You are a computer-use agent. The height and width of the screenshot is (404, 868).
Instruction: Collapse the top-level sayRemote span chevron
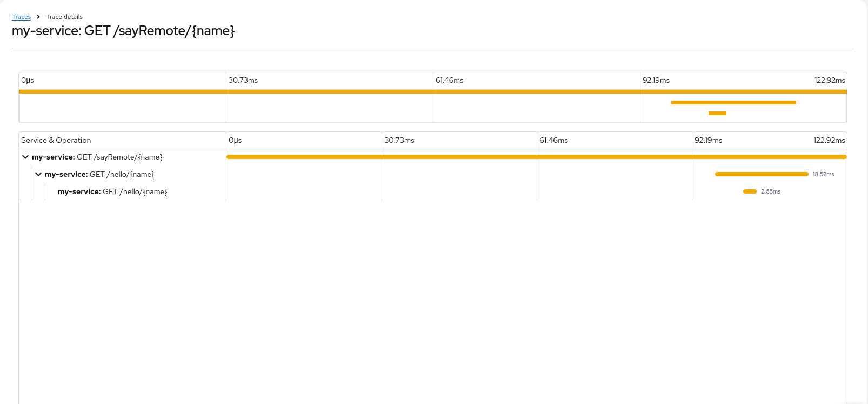(x=25, y=157)
